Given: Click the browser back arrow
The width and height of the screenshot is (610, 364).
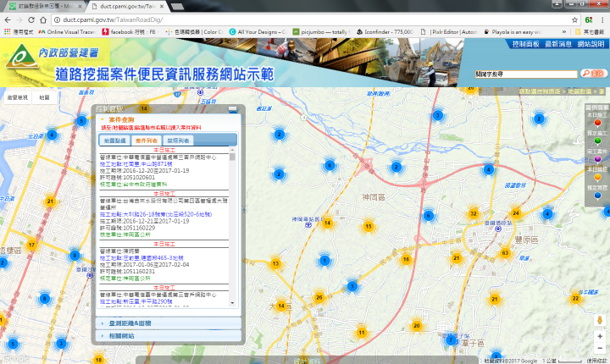Looking at the screenshot, I should pos(8,19).
